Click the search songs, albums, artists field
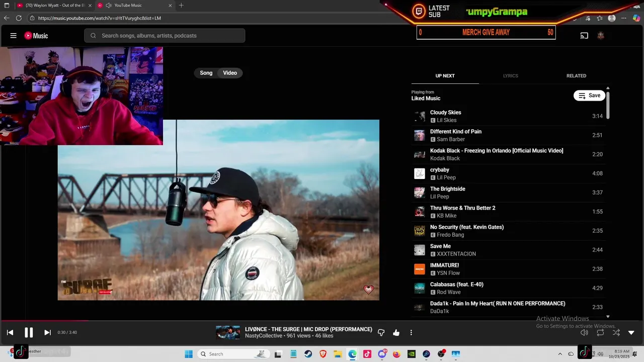This screenshot has height=362, width=644. coord(165,36)
